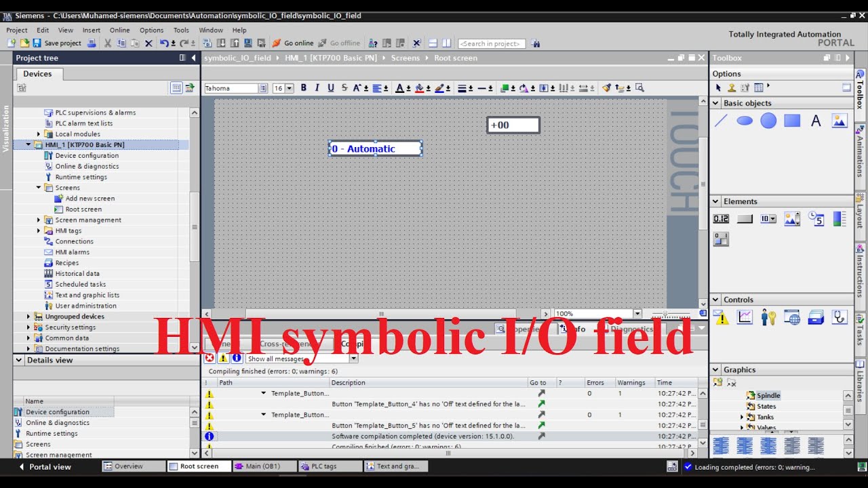868x488 pixels.
Task: Pick the I/O field element
Action: click(x=721, y=218)
